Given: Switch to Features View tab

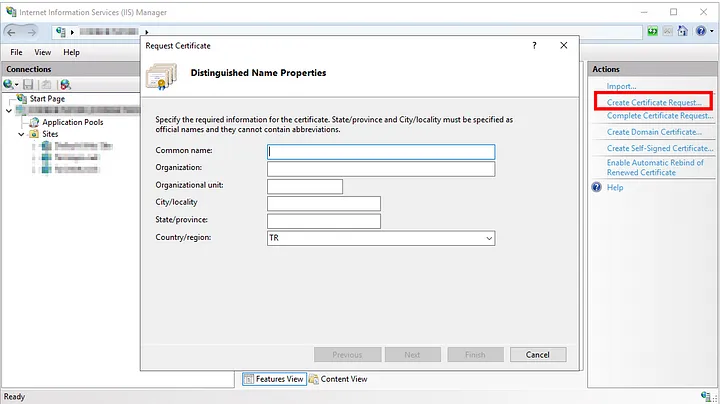Looking at the screenshot, I should pos(274,379).
